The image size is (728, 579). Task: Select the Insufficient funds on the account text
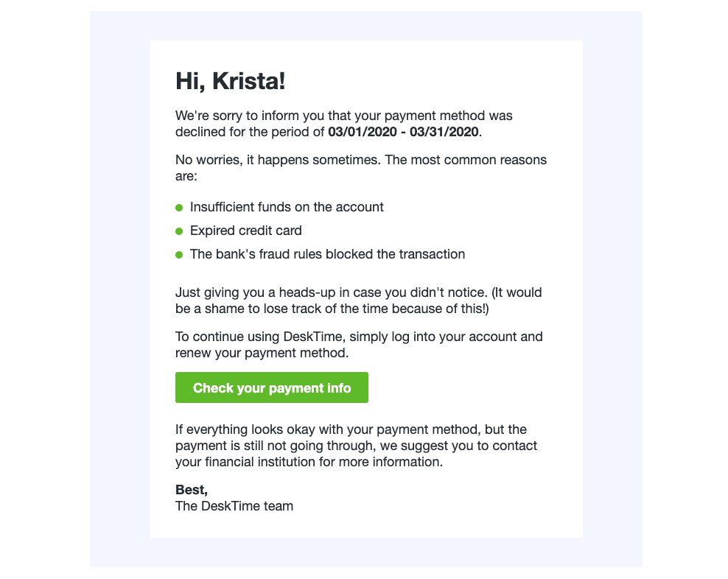pos(287,207)
